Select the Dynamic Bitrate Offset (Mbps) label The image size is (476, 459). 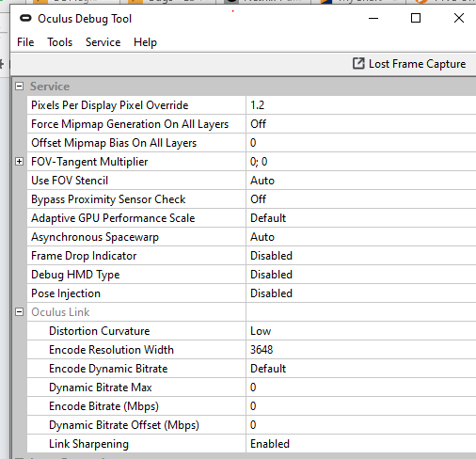124,425
